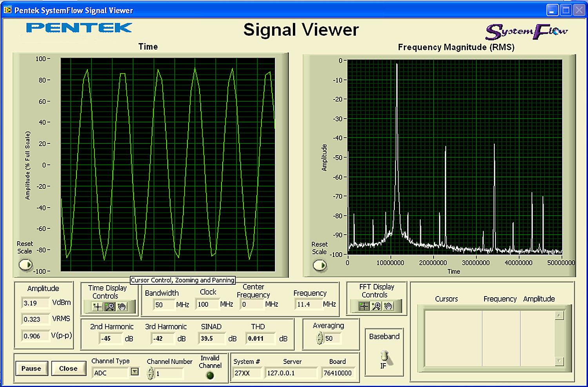Screen dimensions: 588x387
Task: Click the V(p-p) amplitude value 0.906
Action: [36, 336]
